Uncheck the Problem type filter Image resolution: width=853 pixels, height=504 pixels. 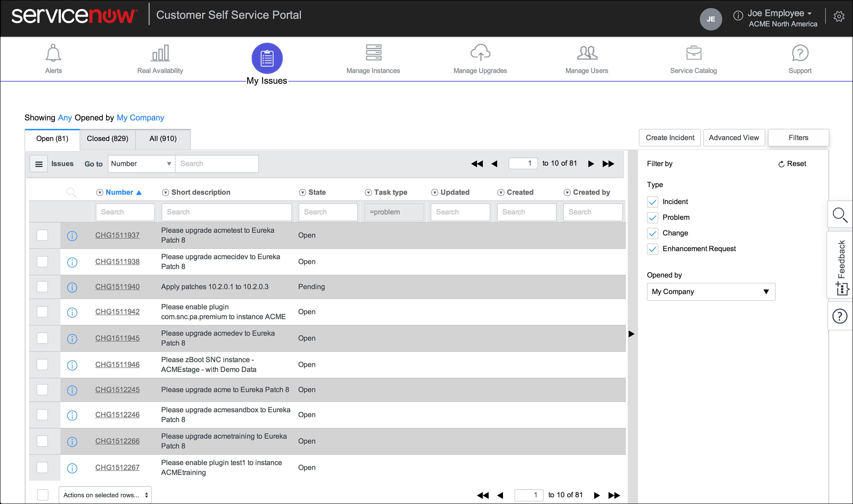[652, 218]
